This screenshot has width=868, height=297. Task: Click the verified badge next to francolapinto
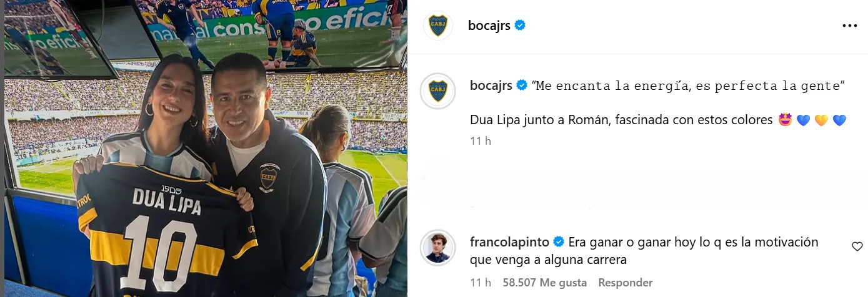pos(559,242)
